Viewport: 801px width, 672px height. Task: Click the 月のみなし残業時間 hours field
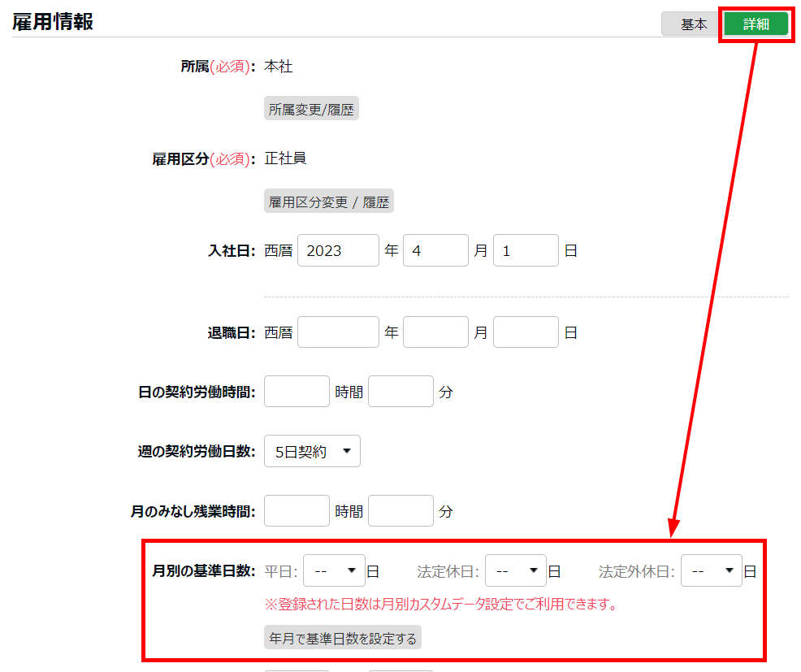pyautogui.click(x=297, y=511)
